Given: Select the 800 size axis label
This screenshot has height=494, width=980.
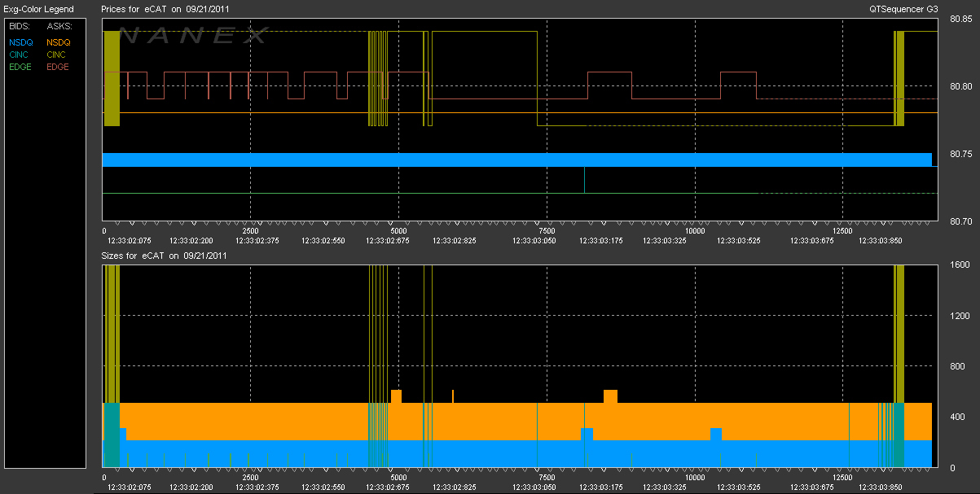Looking at the screenshot, I should (x=956, y=366).
